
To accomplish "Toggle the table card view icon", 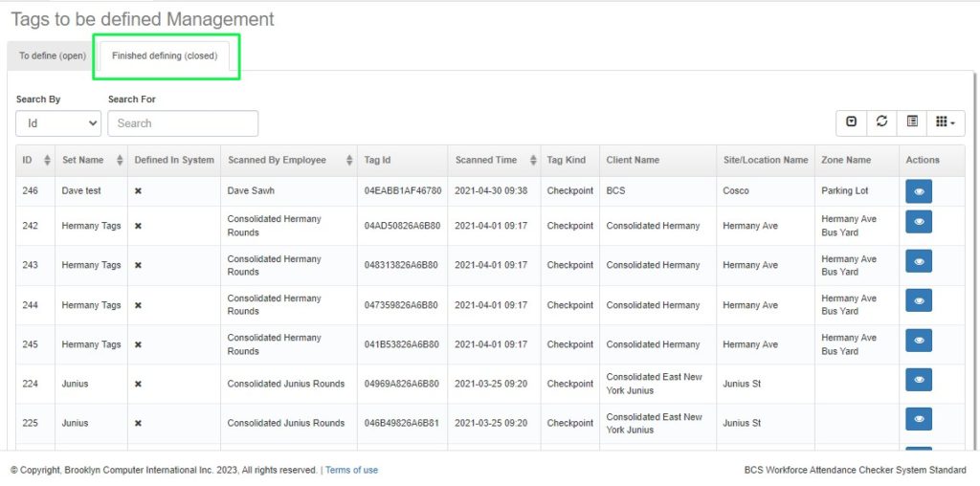I will click(912, 121).
